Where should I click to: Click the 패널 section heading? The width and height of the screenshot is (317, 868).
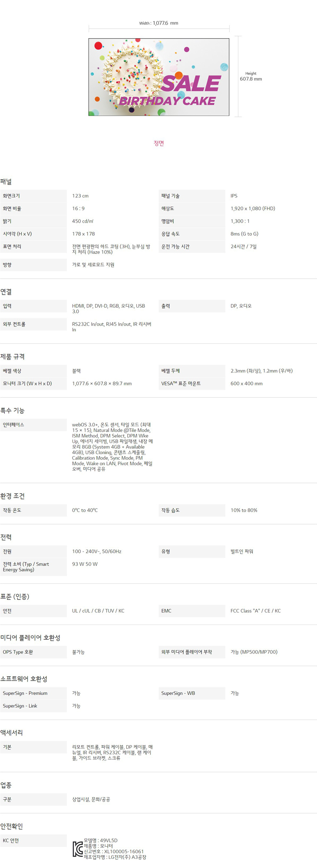(x=6, y=182)
